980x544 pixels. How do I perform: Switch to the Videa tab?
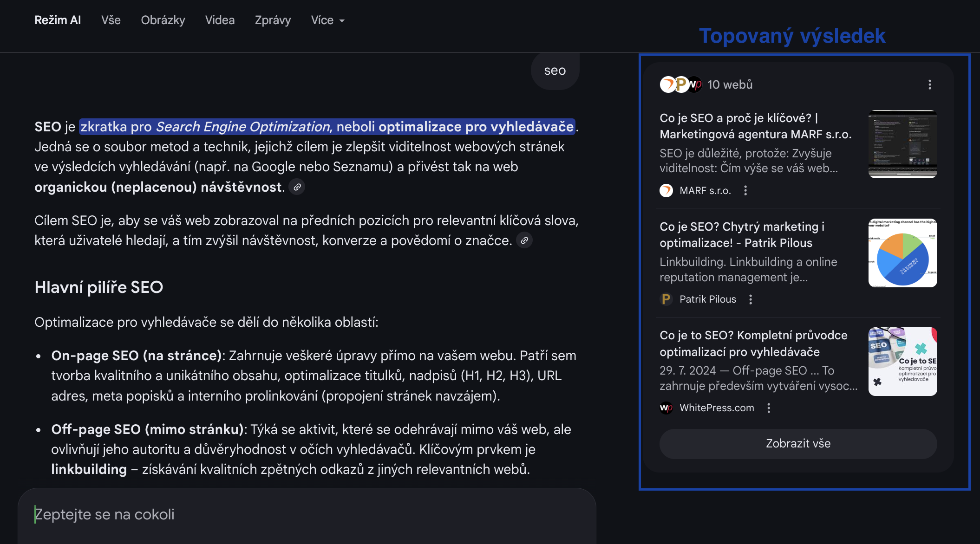tap(220, 20)
